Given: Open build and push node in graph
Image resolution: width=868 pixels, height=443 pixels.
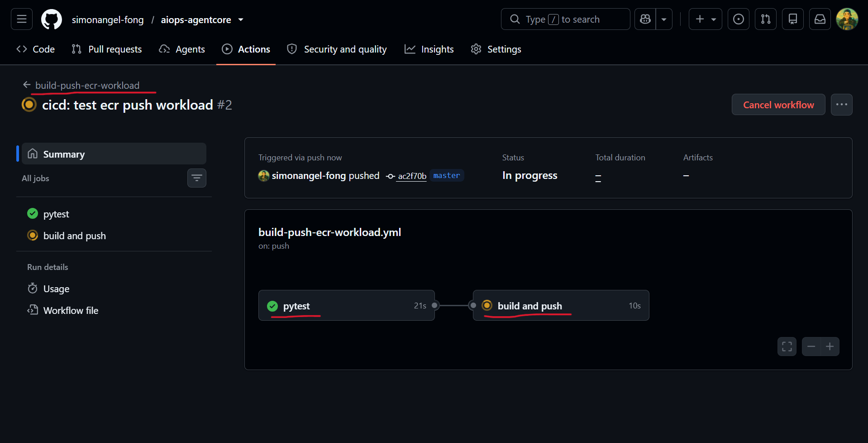Looking at the screenshot, I should coord(561,305).
